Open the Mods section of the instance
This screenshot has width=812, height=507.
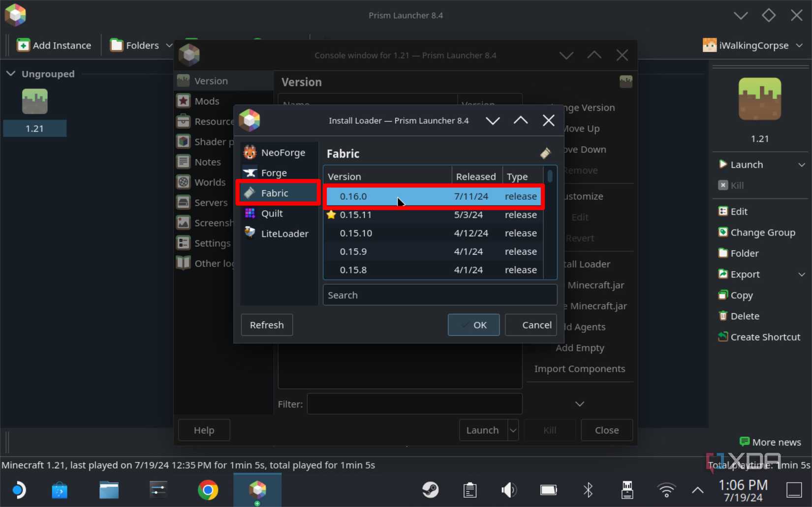[x=206, y=101]
